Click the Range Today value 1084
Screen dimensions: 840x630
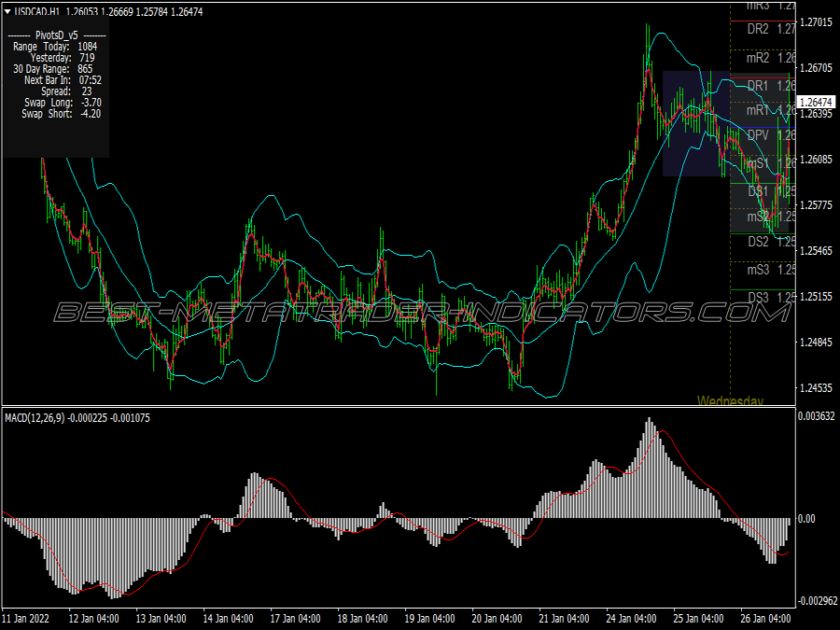[88, 47]
